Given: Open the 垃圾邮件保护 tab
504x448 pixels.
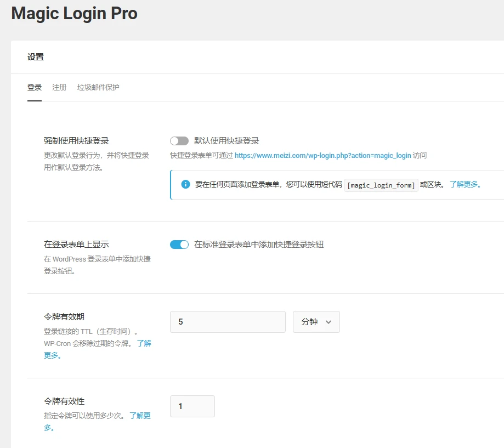Looking at the screenshot, I should [99, 87].
